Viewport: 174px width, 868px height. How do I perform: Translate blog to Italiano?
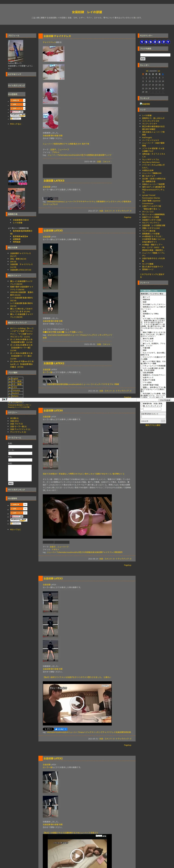tap(15, 396)
